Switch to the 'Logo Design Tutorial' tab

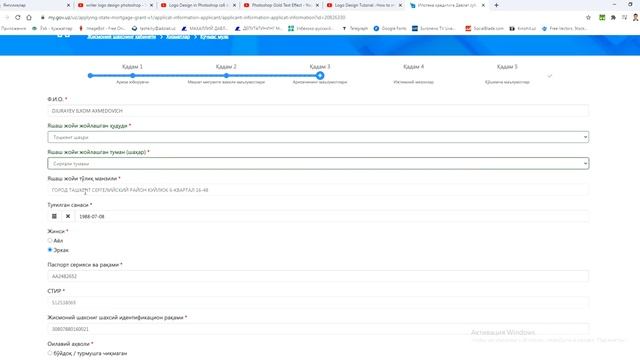[x=363, y=5]
